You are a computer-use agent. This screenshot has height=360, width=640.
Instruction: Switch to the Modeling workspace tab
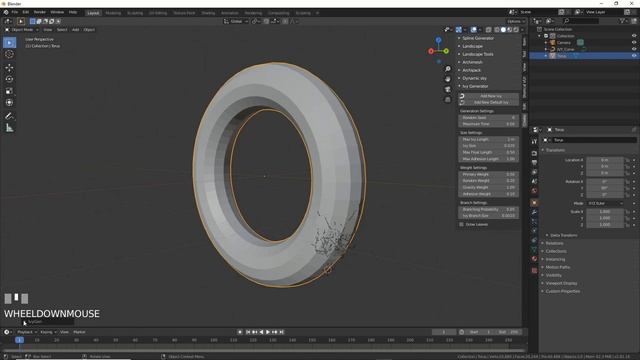(113, 13)
